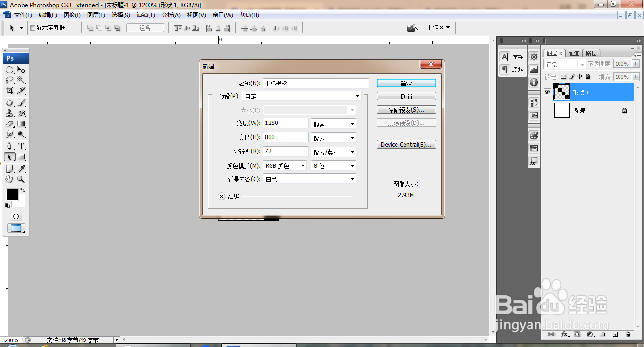Open the 背景内容 background contents dropdown

(x=309, y=179)
